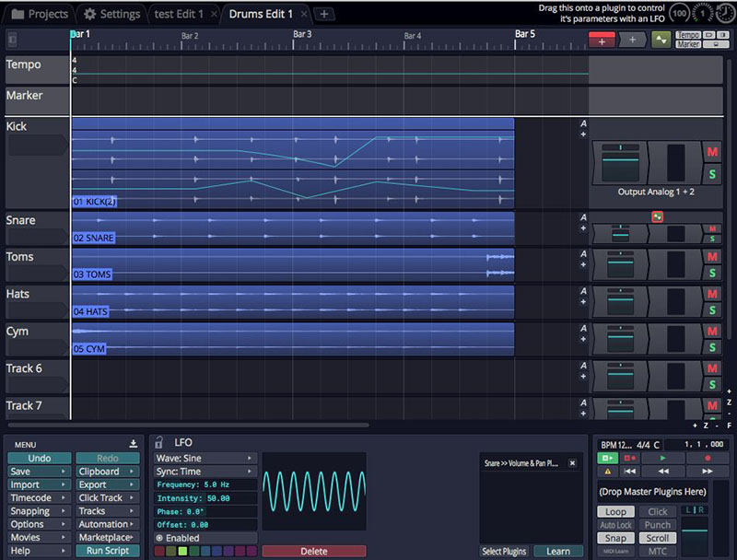Click the automation A icon on Toms track

[x=583, y=253]
